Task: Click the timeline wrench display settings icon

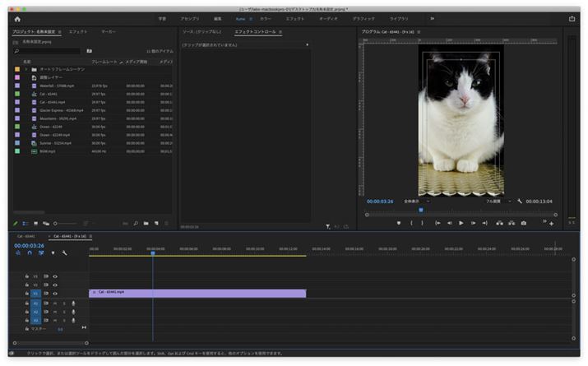Action: [64, 253]
